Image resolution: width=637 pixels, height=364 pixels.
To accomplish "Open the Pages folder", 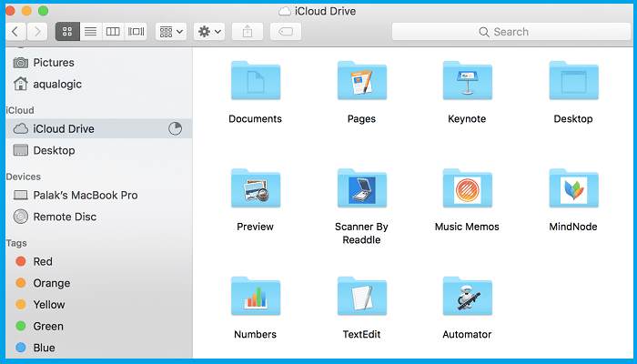I will tap(362, 80).
